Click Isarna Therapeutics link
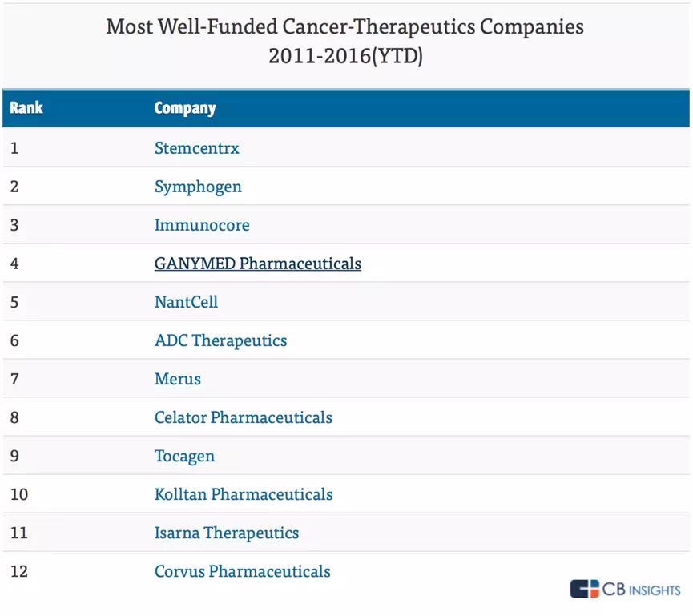Image resolution: width=693 pixels, height=616 pixels. coord(227,533)
